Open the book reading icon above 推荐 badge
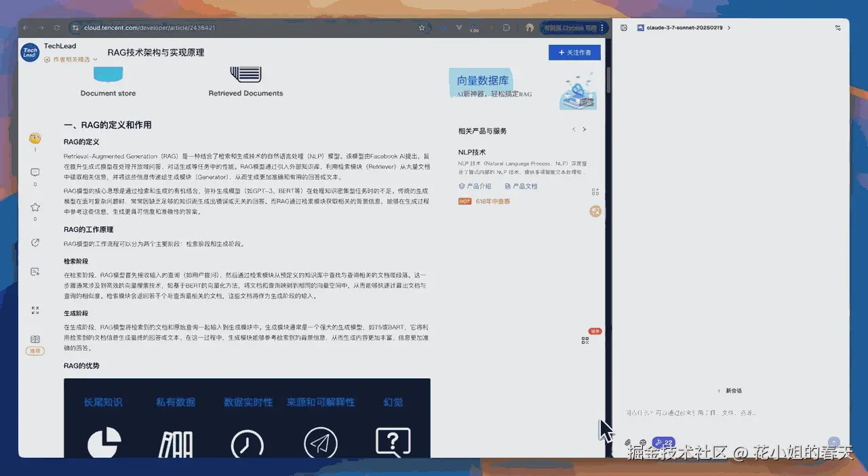The image size is (868, 476). coord(35,338)
